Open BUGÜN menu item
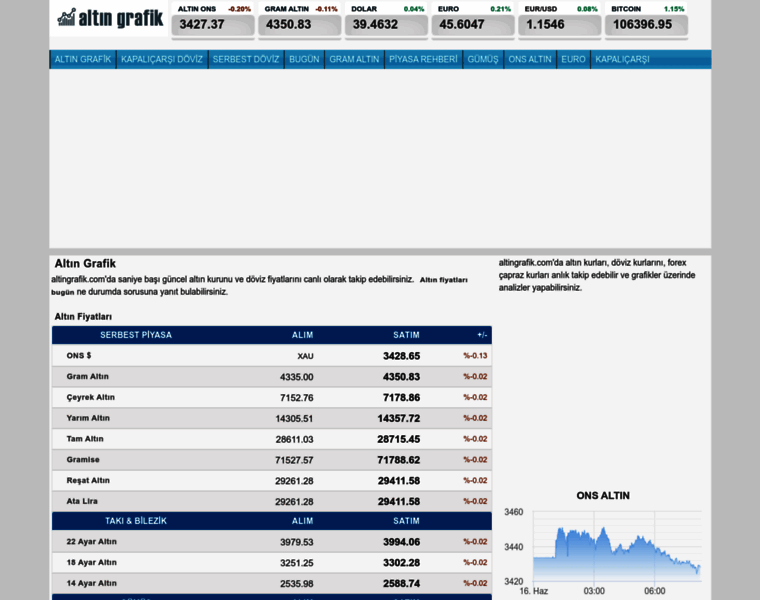 point(304,59)
